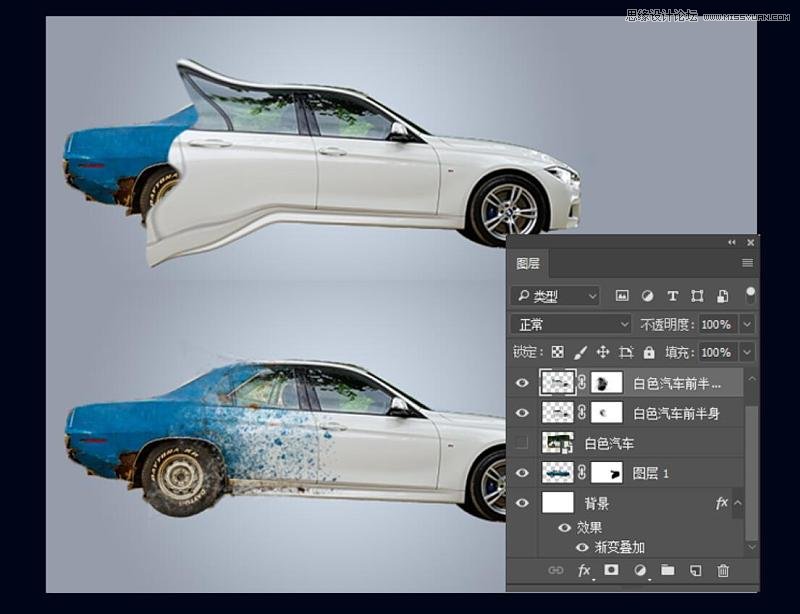This screenshot has width=800, height=614.
Task: Add a layer mask from panel bottom
Action: [x=611, y=570]
